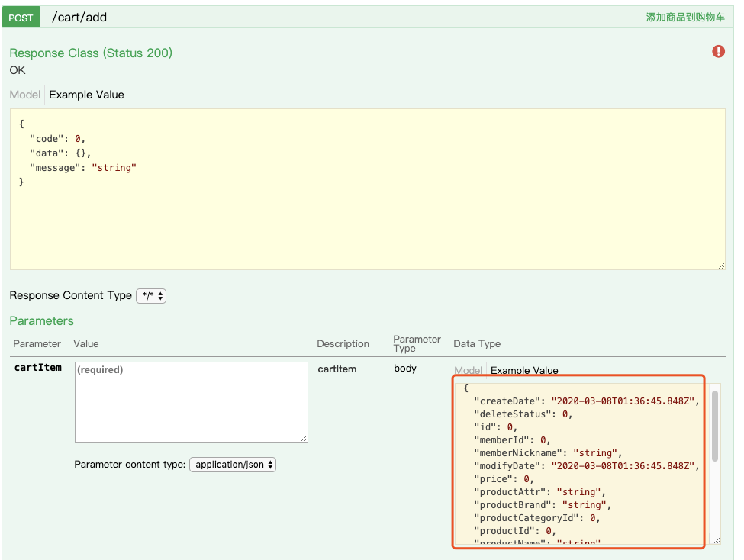Click the 添加商品到购物车 description link

point(685,17)
